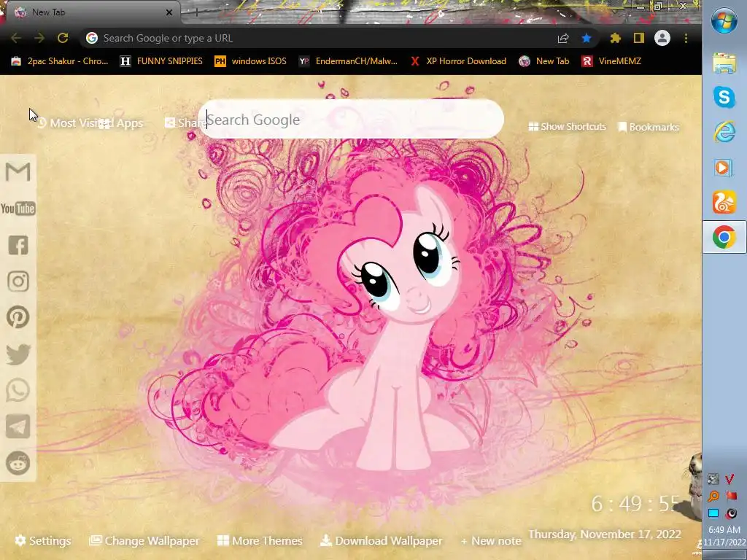This screenshot has width=747, height=560.
Task: Open a new tab with plus button
Action: coord(196,12)
